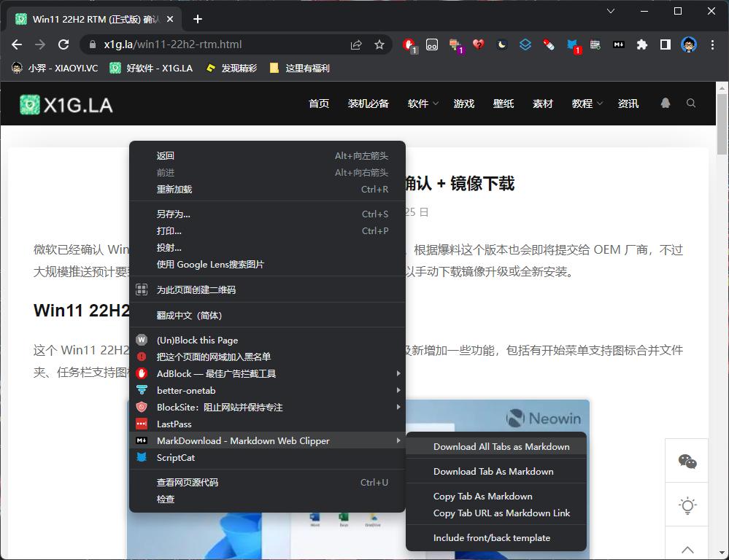
Task: Open the 软件 navigation dropdown
Action: tap(422, 104)
